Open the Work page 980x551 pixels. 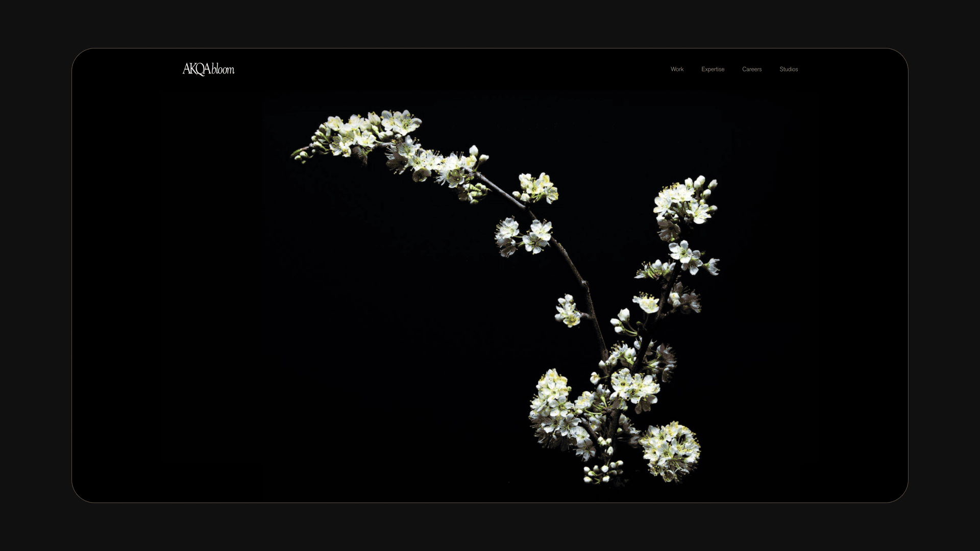click(x=677, y=69)
